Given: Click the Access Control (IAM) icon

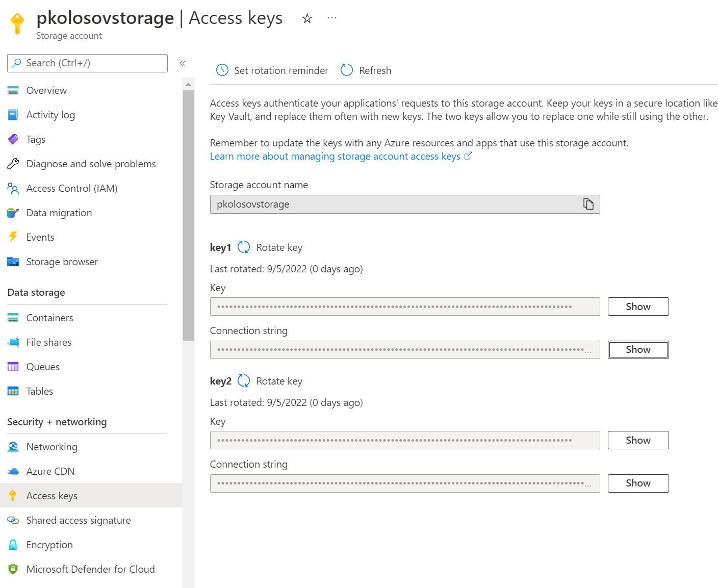Looking at the screenshot, I should [13, 188].
